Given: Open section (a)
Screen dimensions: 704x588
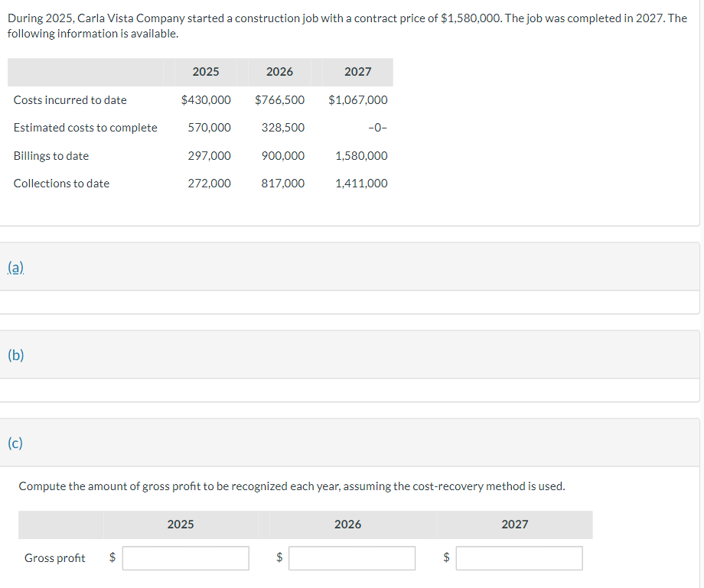Looking at the screenshot, I should coord(15,268).
